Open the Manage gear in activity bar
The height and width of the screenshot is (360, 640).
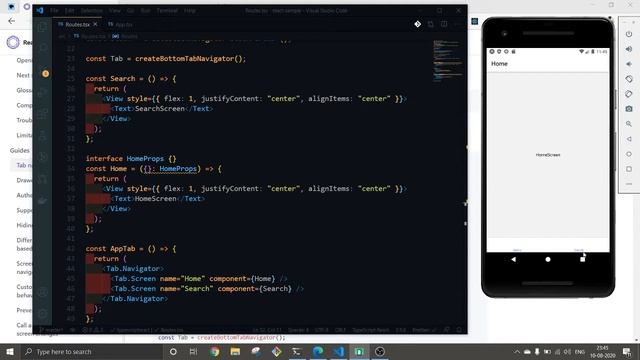coord(42,314)
